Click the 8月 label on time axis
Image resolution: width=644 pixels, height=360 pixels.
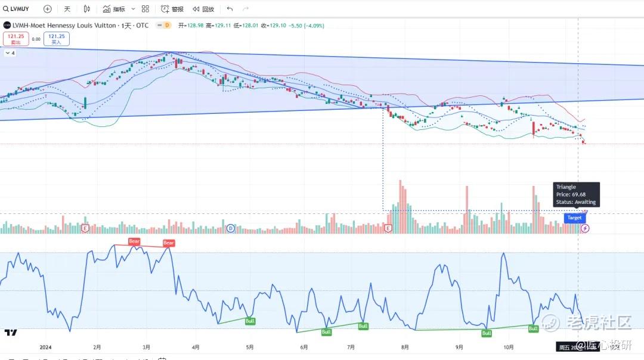coord(405,347)
